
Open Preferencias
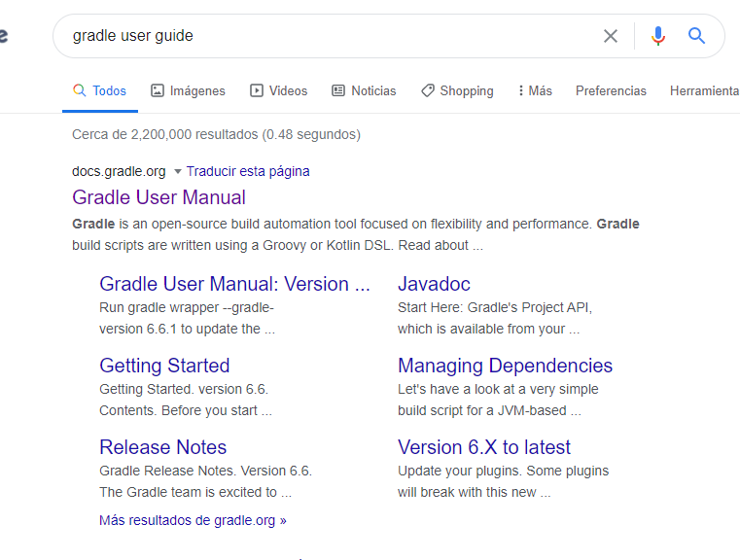coord(611,90)
